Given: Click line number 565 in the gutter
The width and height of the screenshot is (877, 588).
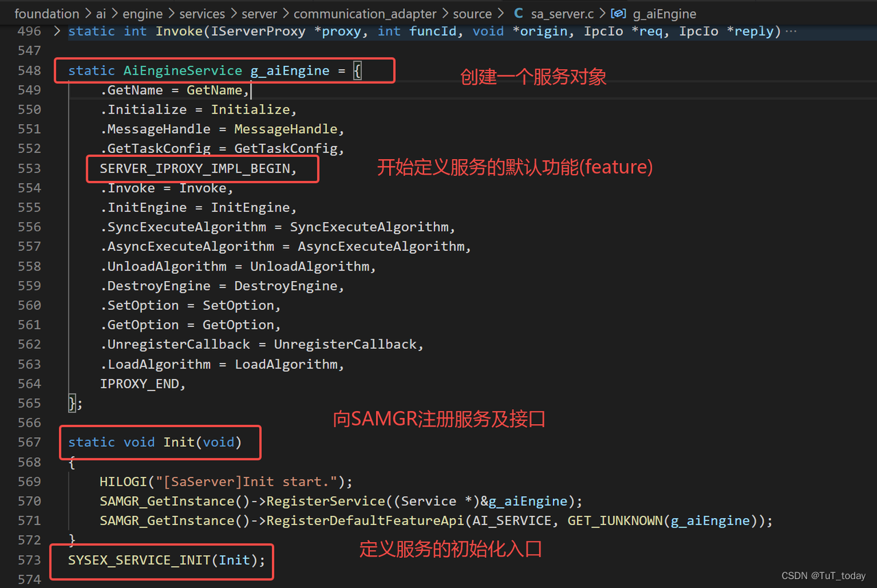Looking at the screenshot, I should pos(29,403).
